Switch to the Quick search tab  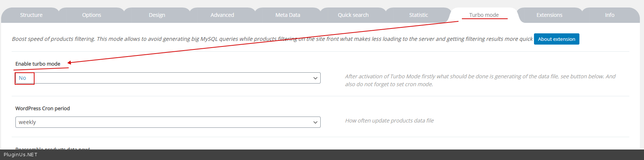click(x=353, y=15)
